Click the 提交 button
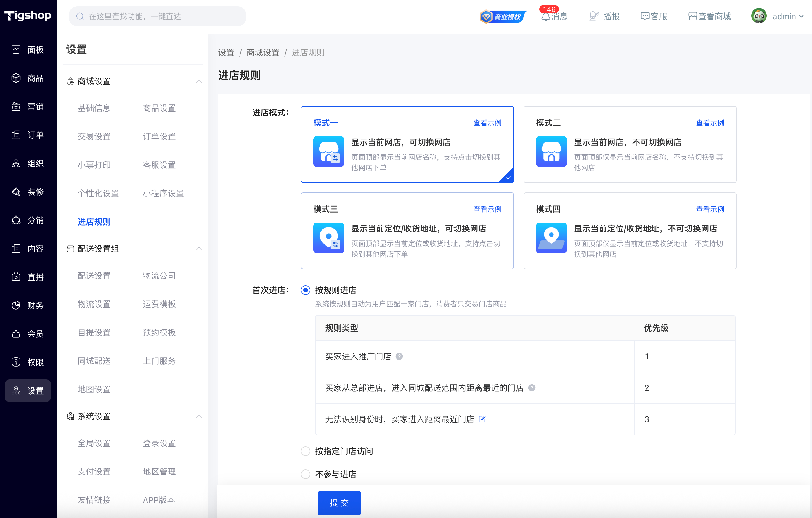This screenshot has height=518, width=812. 339,503
